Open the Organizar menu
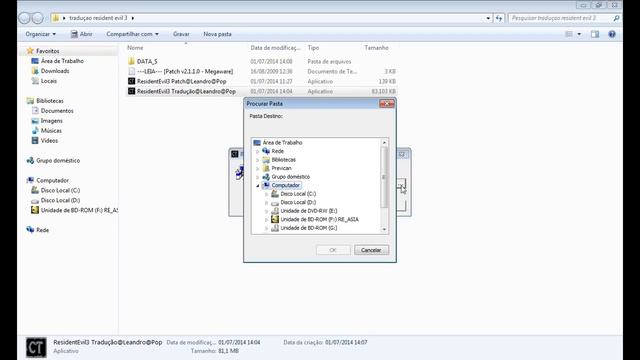Screen dimensions: 640x360 point(40,34)
